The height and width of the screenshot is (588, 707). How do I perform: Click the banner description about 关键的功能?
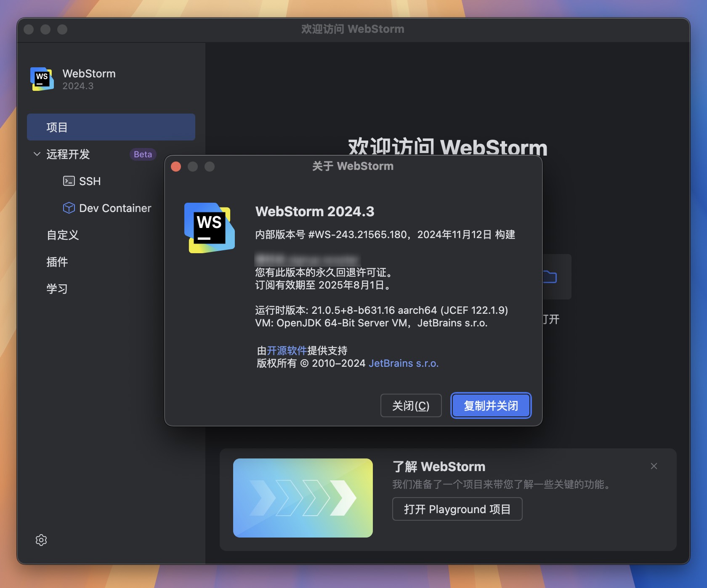[x=502, y=485]
